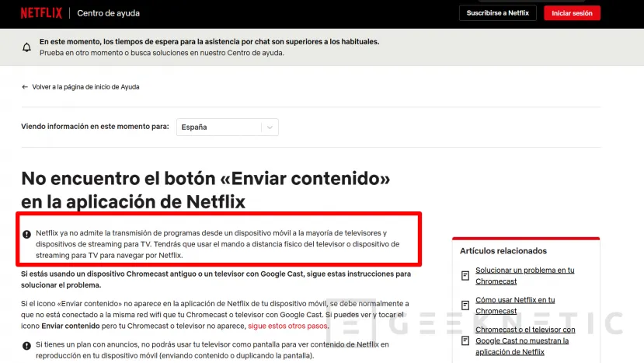Click bold paragraph about Chromecast antiguo
644x363 pixels.
(x=216, y=280)
